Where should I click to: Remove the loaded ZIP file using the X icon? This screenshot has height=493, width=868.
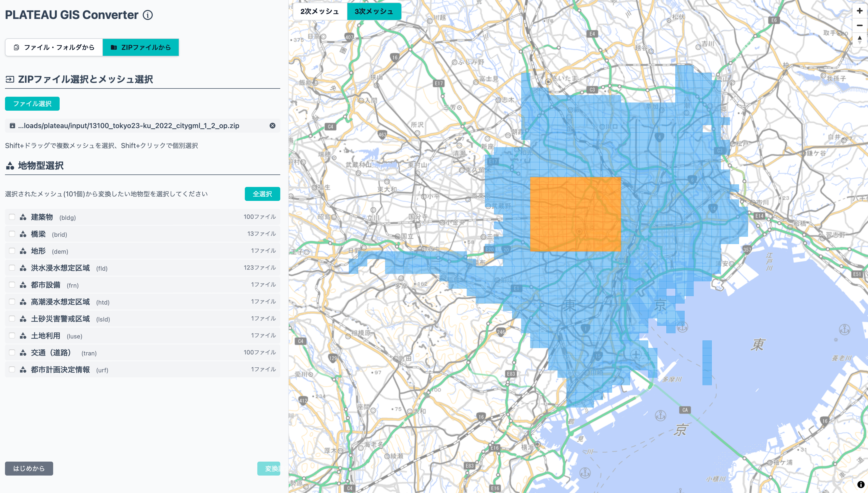273,126
